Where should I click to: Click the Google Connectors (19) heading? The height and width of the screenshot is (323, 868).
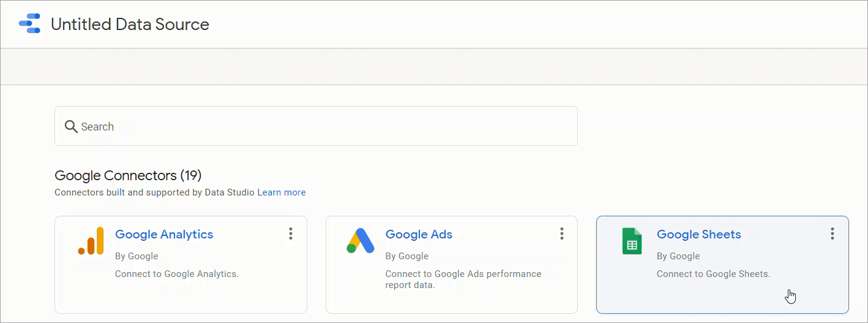128,175
